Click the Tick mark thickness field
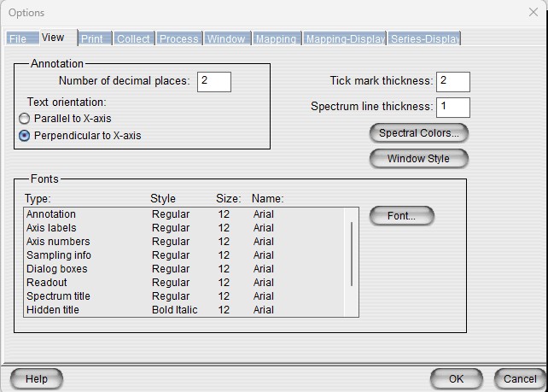Screen dimensions: 548x392 tap(452, 81)
